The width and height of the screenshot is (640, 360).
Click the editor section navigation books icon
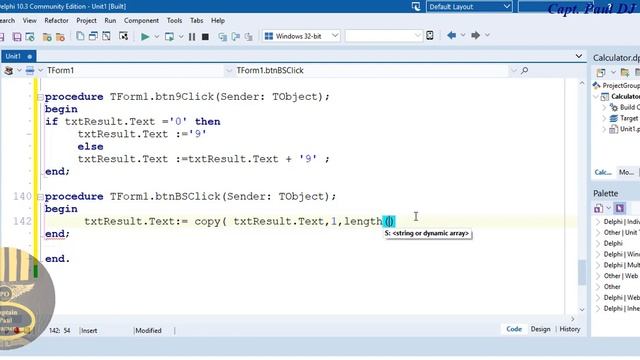point(8,71)
